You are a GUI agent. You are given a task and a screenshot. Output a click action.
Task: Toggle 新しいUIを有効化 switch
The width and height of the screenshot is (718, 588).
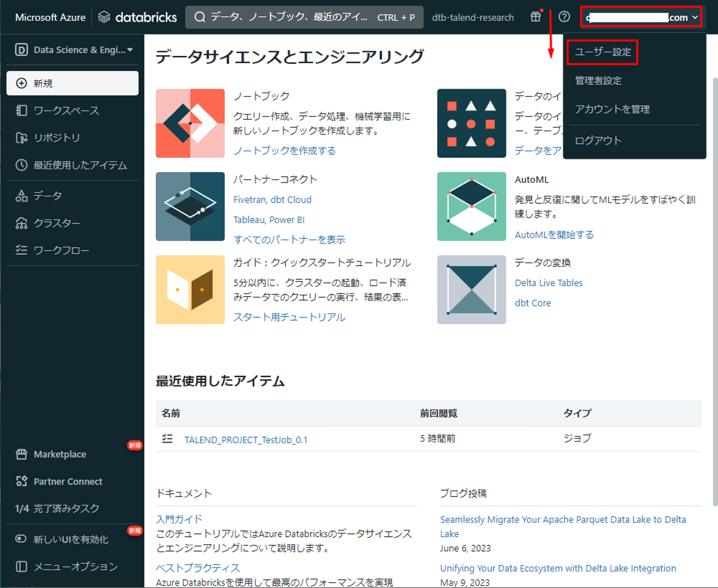(21, 539)
